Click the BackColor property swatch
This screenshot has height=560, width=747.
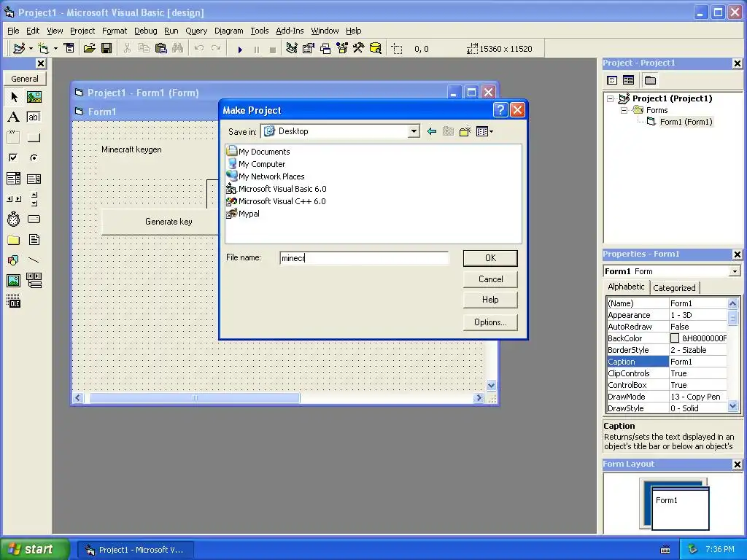675,338
